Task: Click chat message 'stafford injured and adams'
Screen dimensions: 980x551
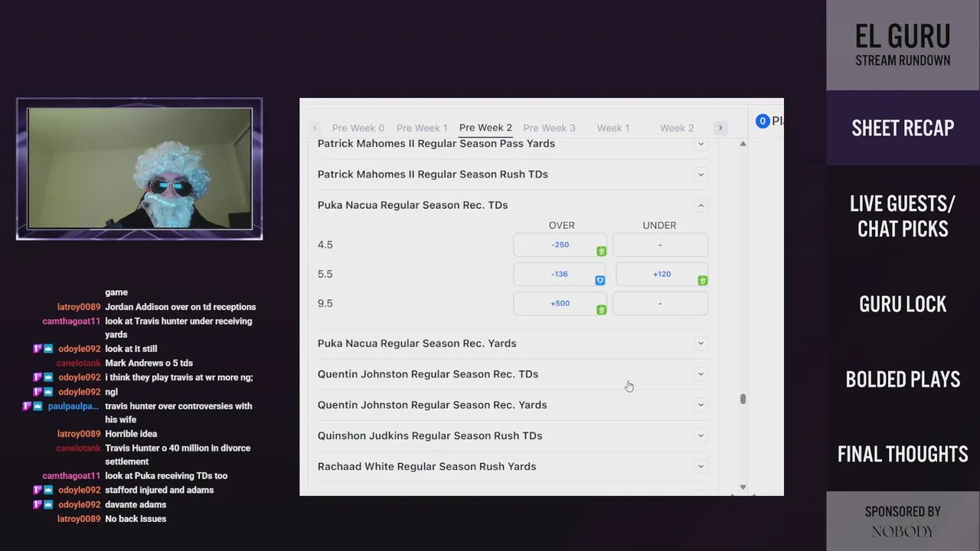Action: click(159, 490)
